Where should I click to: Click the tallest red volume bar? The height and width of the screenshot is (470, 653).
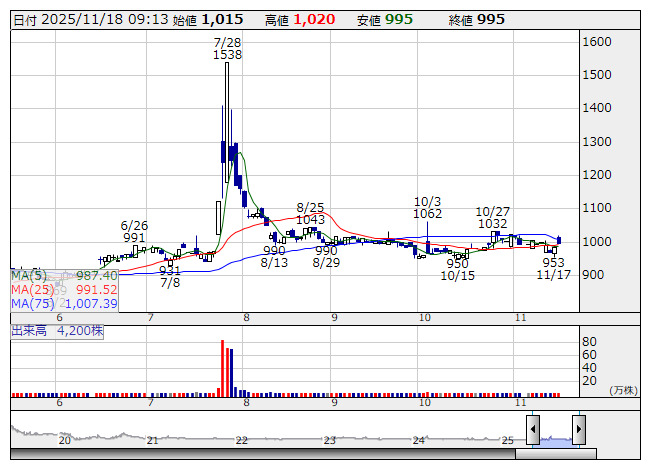click(x=221, y=366)
